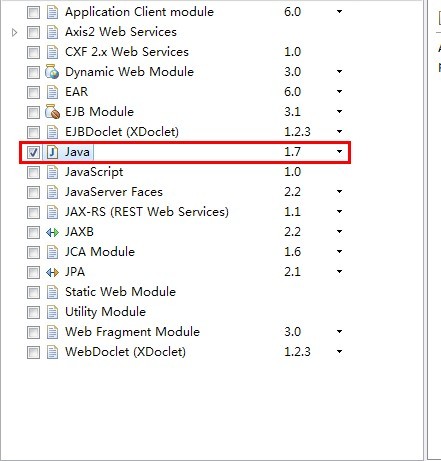Click the EJB Module bean icon
Image resolution: width=441 pixels, height=461 pixels.
tap(52, 112)
